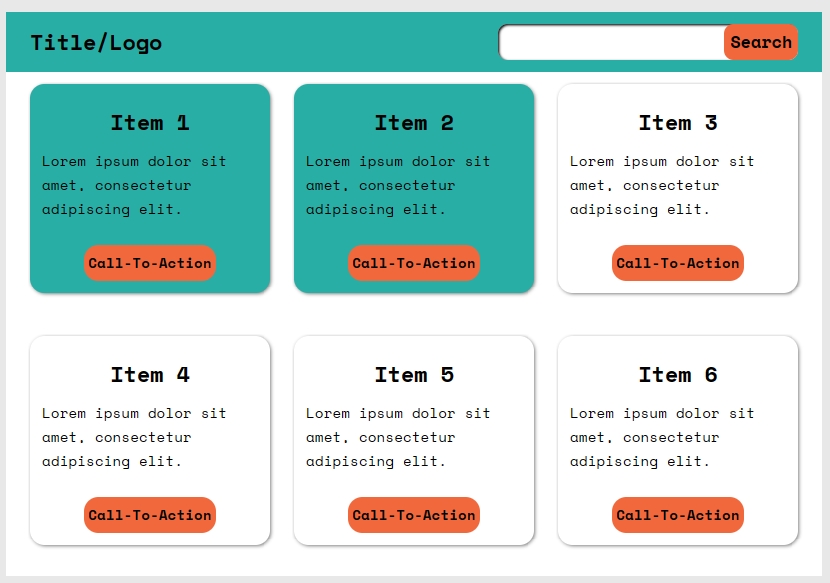Image resolution: width=830 pixels, height=583 pixels.
Task: Select the Item 3 heading
Action: point(678,123)
